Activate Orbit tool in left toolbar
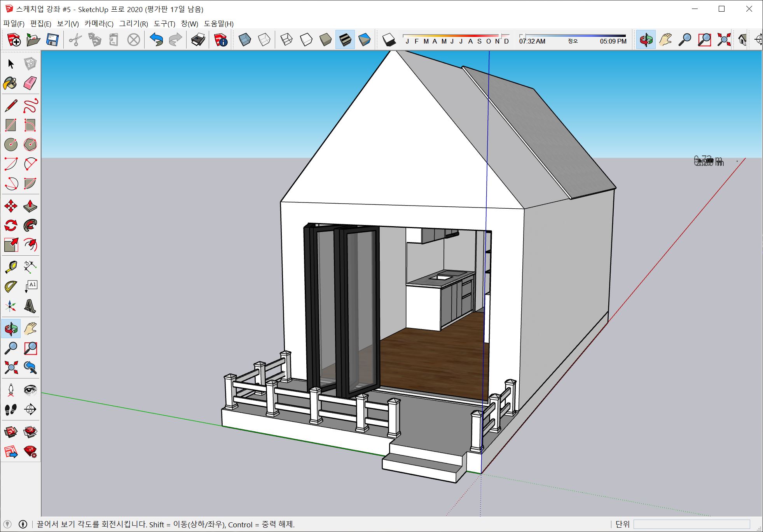This screenshot has height=532, width=763. (x=11, y=329)
